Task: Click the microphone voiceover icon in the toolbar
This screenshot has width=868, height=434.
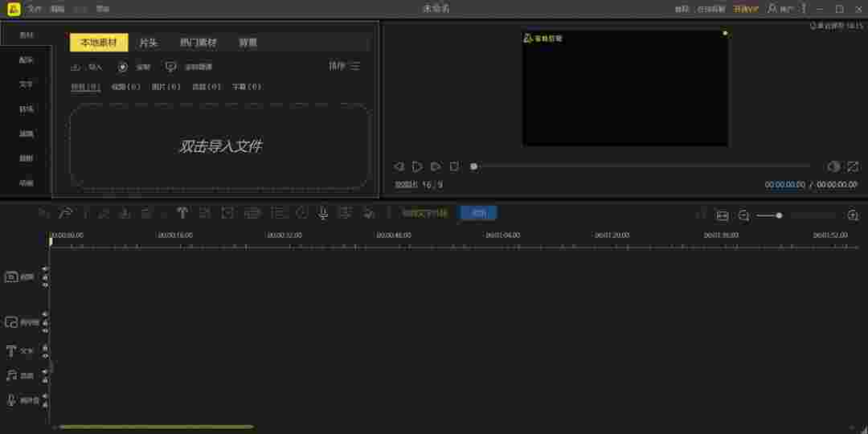Action: 323,213
